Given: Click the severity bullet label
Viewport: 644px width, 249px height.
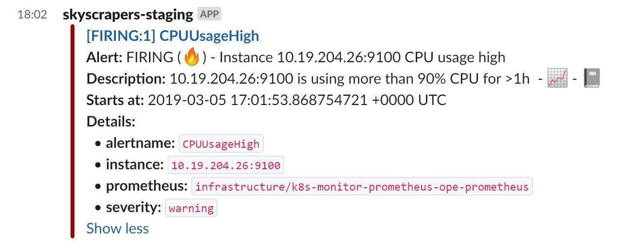Looking at the screenshot, I should coord(133,208).
